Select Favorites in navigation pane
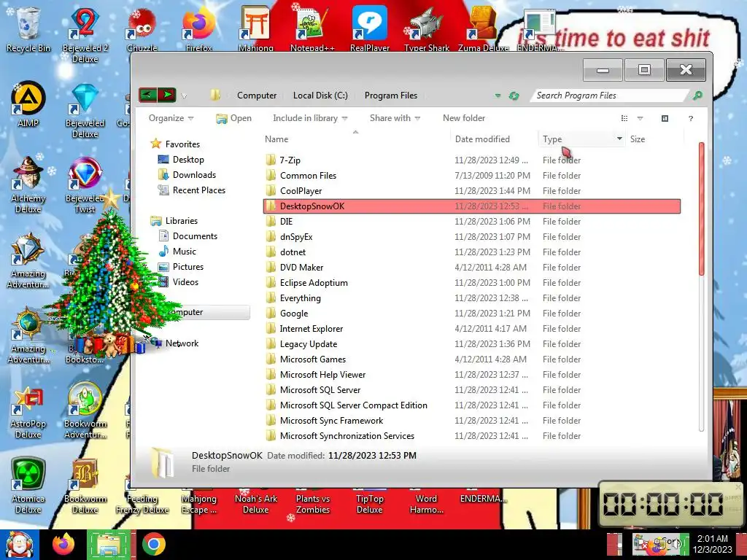This screenshot has width=747, height=560. tap(174, 144)
